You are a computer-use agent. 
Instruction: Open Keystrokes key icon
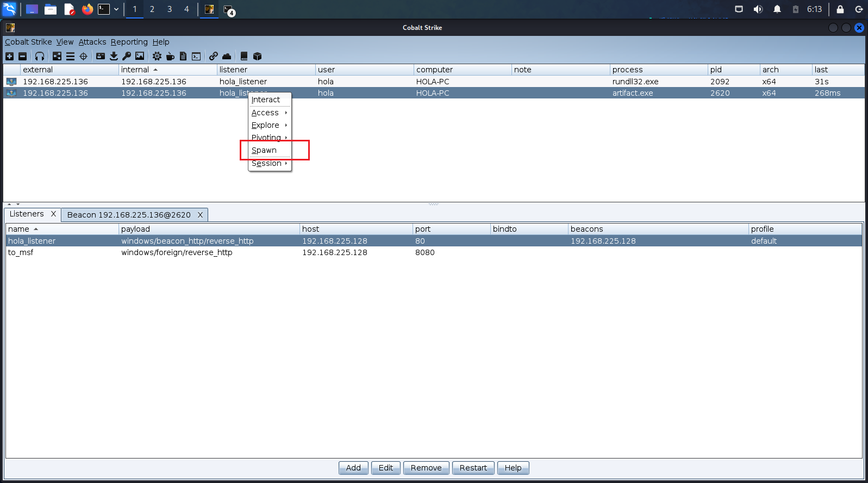[x=127, y=56]
